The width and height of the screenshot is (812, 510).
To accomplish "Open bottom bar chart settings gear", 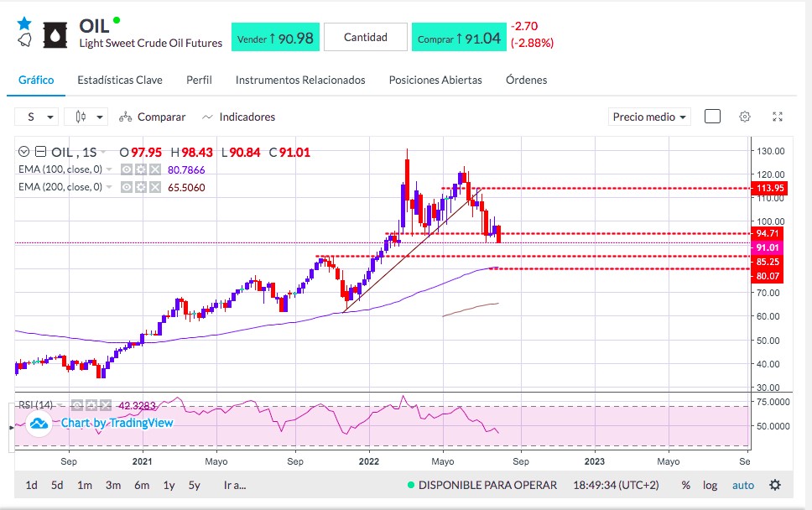I will click(775, 485).
